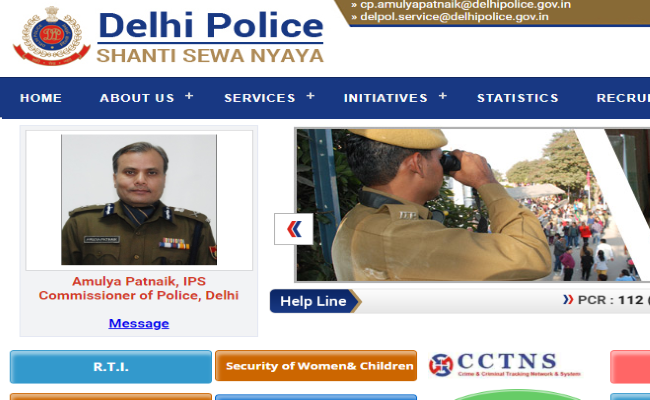The image size is (650, 400).
Task: Open the Services menu
Action: tap(260, 98)
